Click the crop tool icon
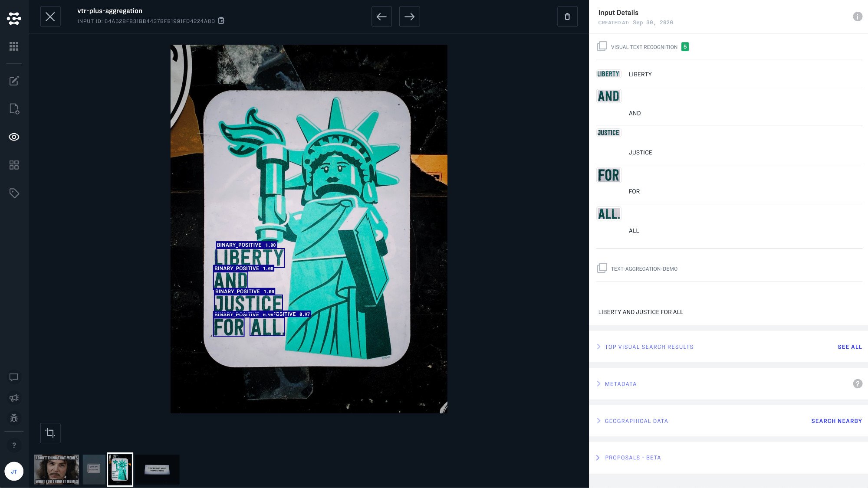 pos(50,433)
